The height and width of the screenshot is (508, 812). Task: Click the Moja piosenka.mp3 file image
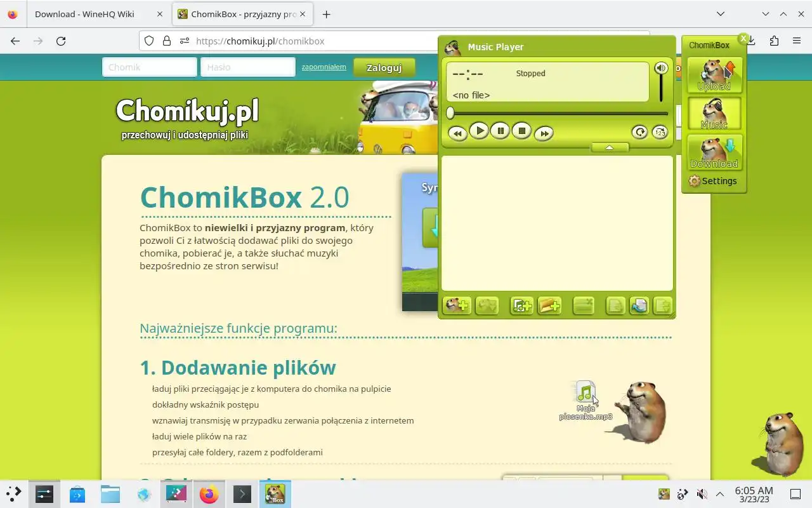click(x=586, y=401)
